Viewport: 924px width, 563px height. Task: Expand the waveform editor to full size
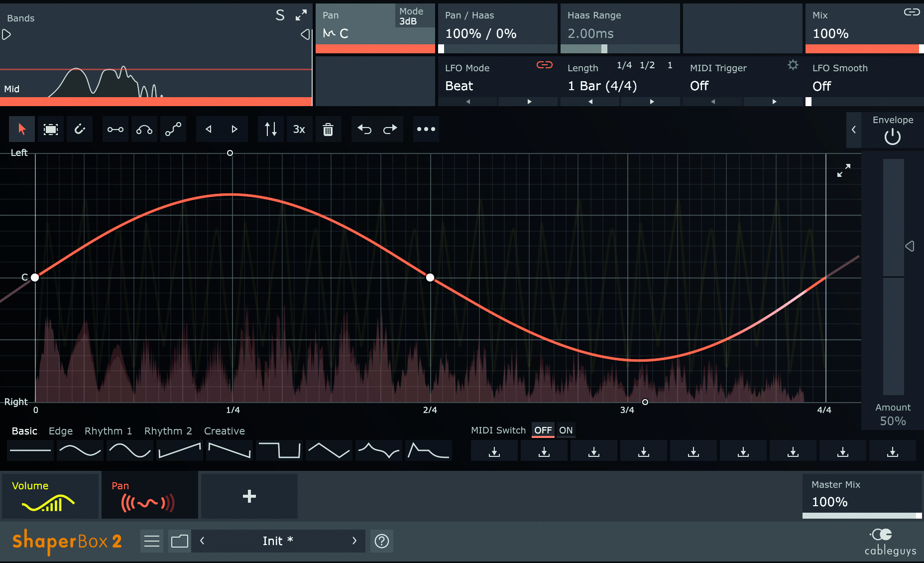843,171
